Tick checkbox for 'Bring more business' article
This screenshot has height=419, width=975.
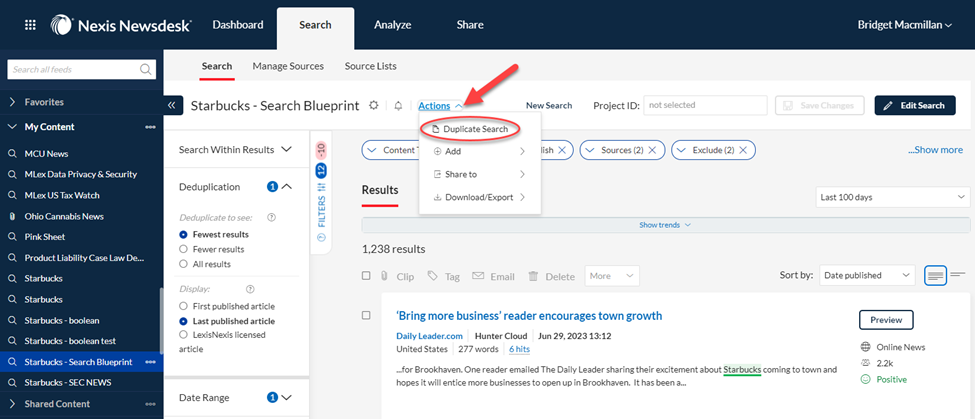tap(366, 316)
